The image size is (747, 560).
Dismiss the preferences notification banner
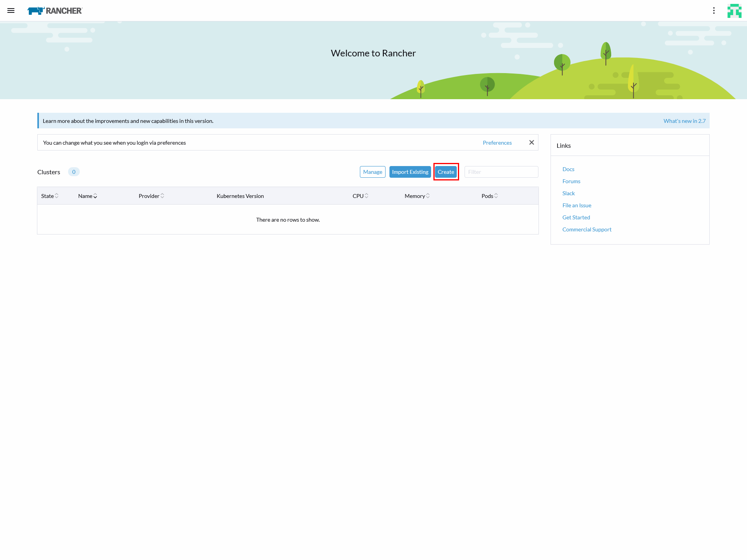531,142
